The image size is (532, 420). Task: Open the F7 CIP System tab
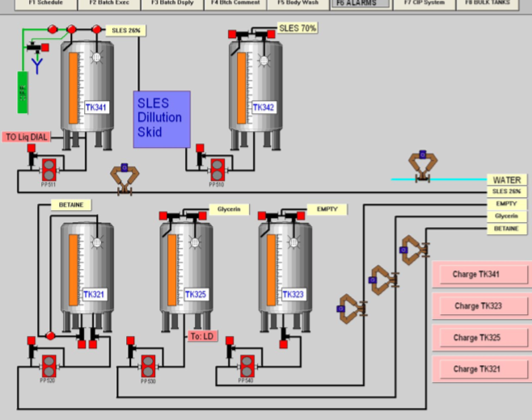click(x=424, y=3)
